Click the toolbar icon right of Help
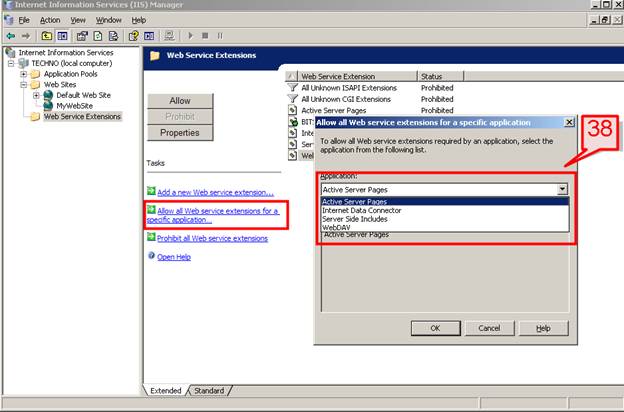Image resolution: width=624 pixels, height=412 pixels. 149,36
